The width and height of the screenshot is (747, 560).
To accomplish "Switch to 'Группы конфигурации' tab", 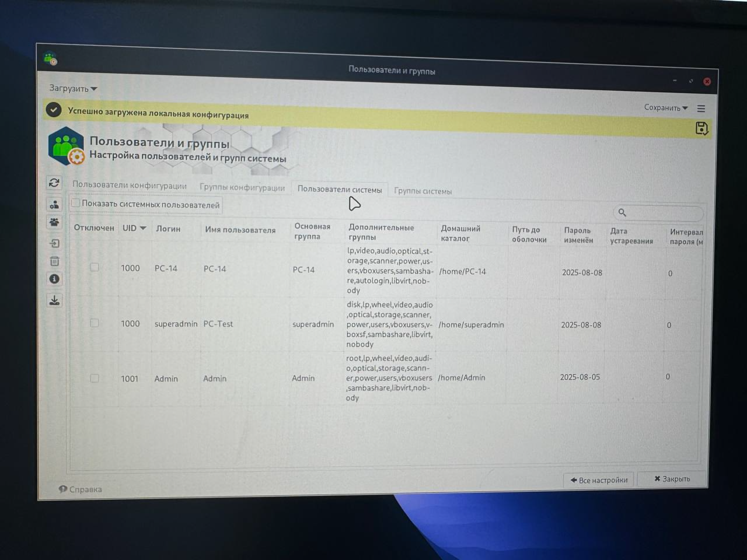I will (x=242, y=187).
